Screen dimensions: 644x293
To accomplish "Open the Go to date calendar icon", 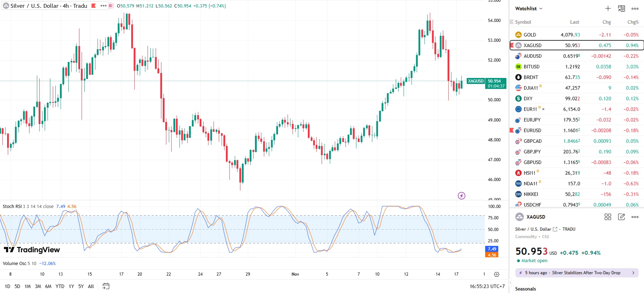I will coord(106,286).
